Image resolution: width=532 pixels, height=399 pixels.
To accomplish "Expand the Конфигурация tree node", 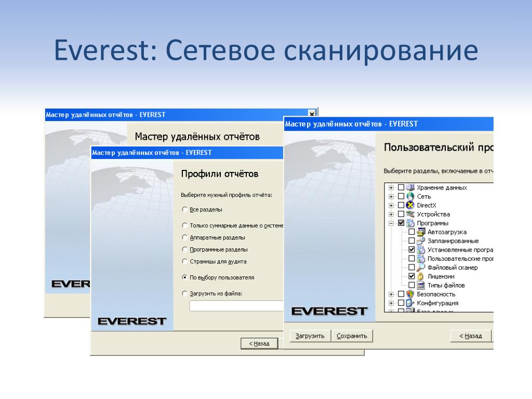I will (x=391, y=303).
